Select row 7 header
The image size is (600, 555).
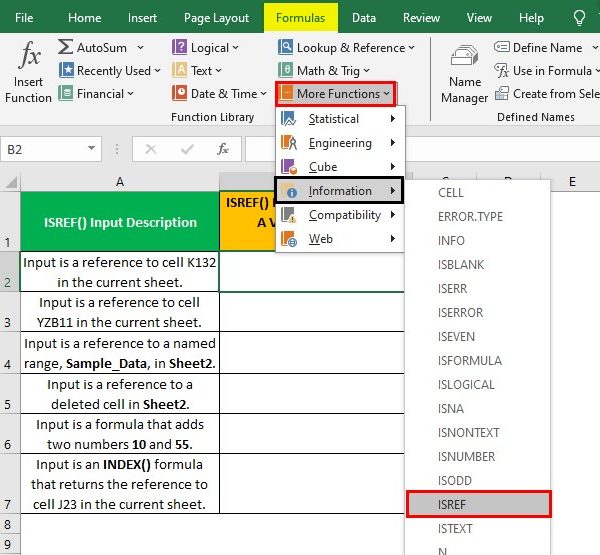click(10, 483)
